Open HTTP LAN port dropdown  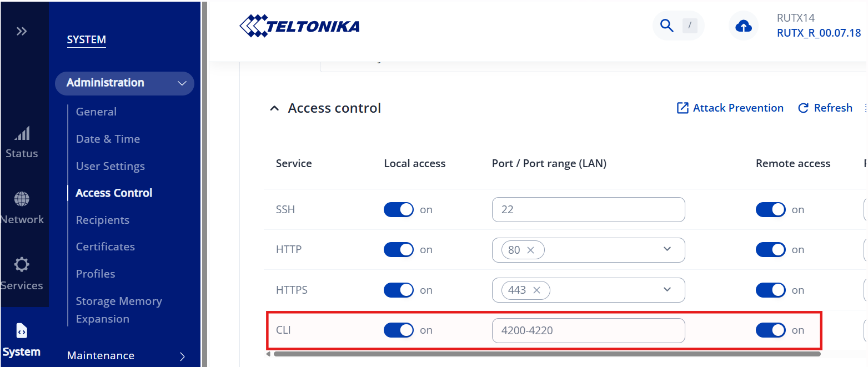[667, 249]
